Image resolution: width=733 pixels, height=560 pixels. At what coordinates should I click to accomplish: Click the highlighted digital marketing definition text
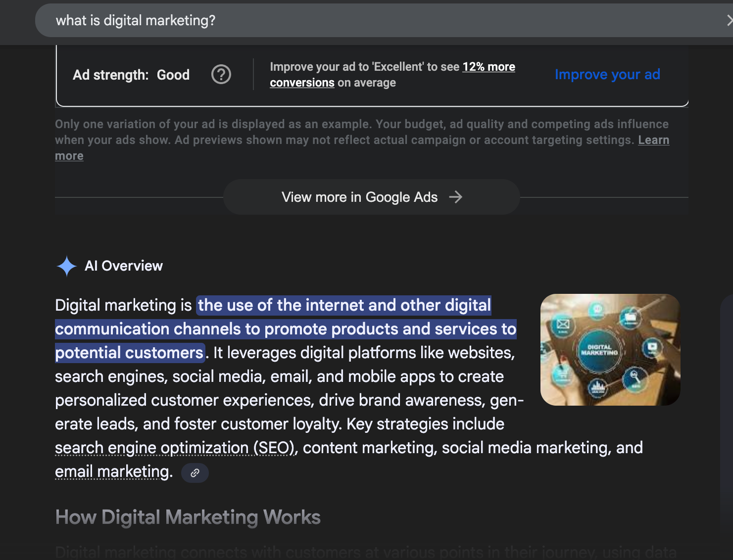pos(286,329)
